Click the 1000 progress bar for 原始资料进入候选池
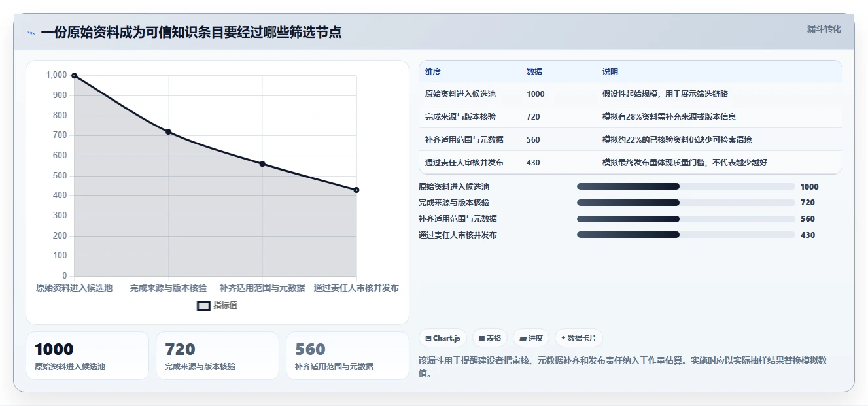868x406 pixels. pos(686,186)
